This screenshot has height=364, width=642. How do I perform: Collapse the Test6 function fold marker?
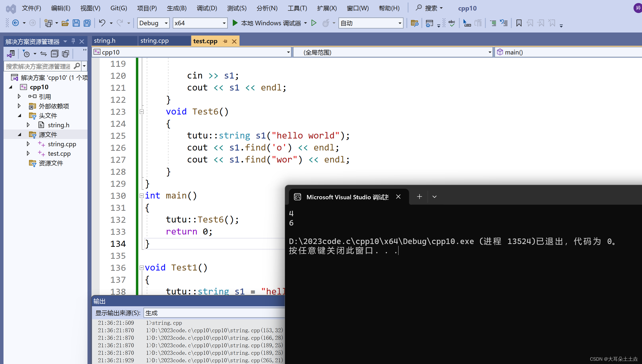point(142,112)
